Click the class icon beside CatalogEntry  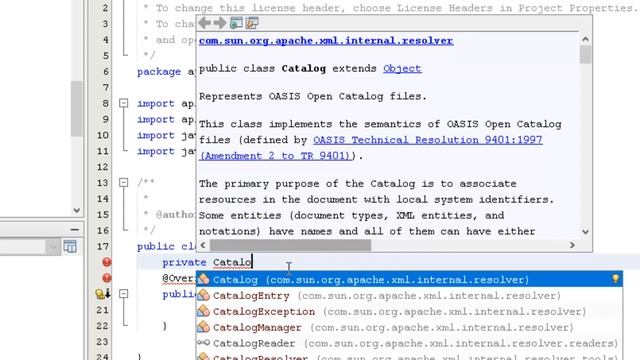[203, 295]
